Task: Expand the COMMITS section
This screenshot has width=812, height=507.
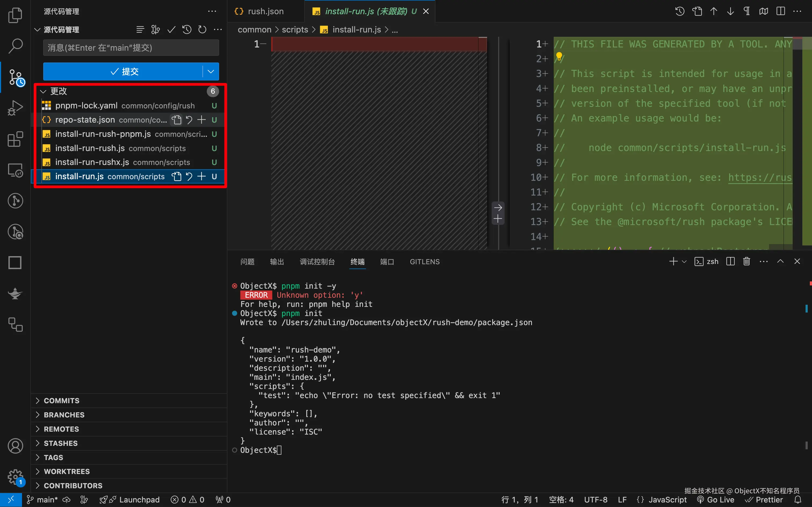Action: pyautogui.click(x=62, y=401)
